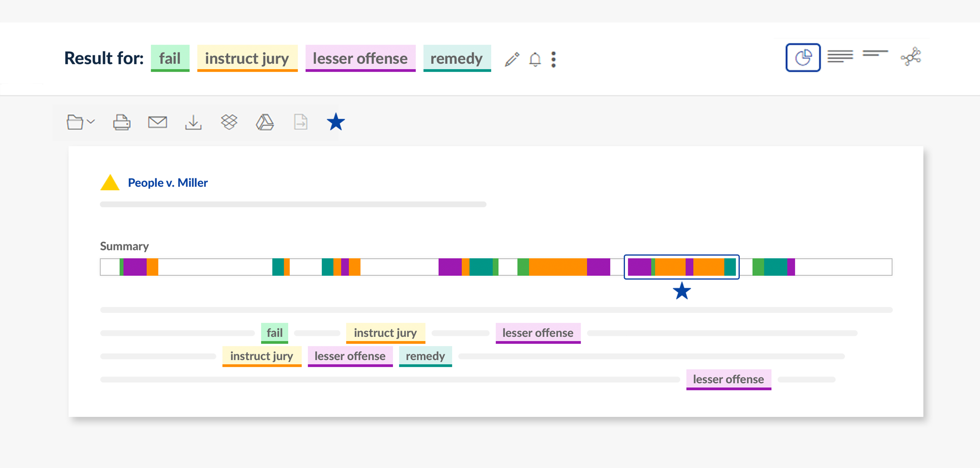Expand the folder dropdown chevron
The width and height of the screenshot is (980, 468).
(91, 122)
